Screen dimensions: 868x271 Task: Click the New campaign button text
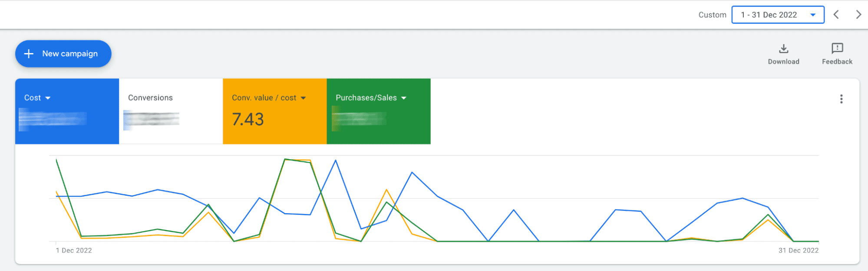(70, 54)
